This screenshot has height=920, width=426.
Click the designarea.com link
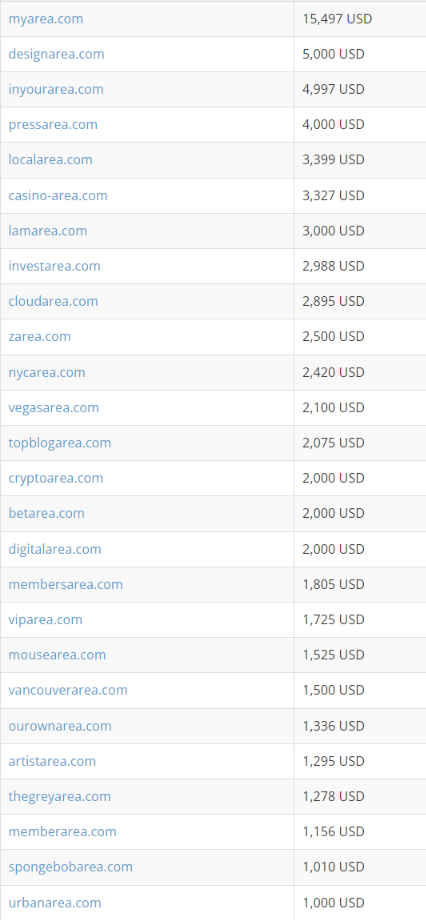pos(56,54)
